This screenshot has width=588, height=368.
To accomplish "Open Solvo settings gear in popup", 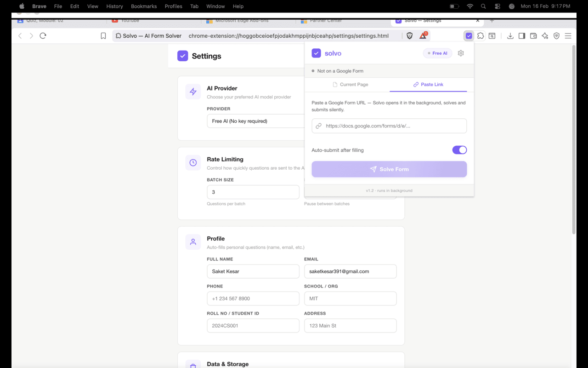I will click(x=461, y=53).
